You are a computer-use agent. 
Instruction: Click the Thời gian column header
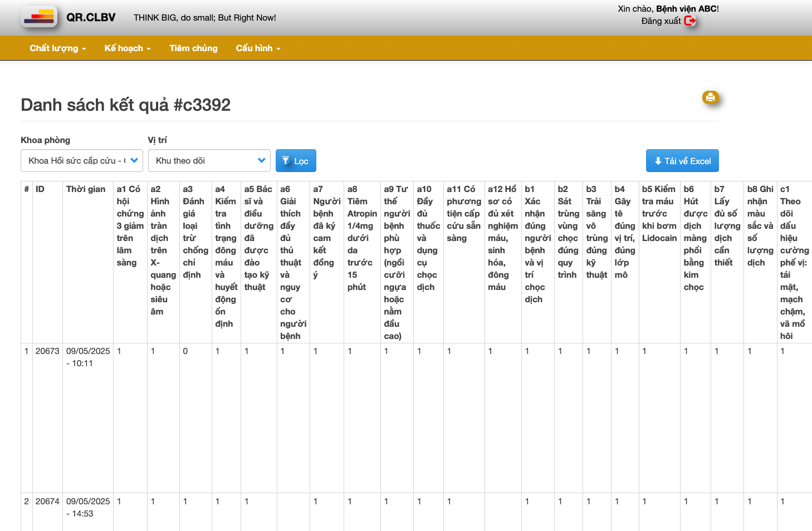(x=86, y=189)
